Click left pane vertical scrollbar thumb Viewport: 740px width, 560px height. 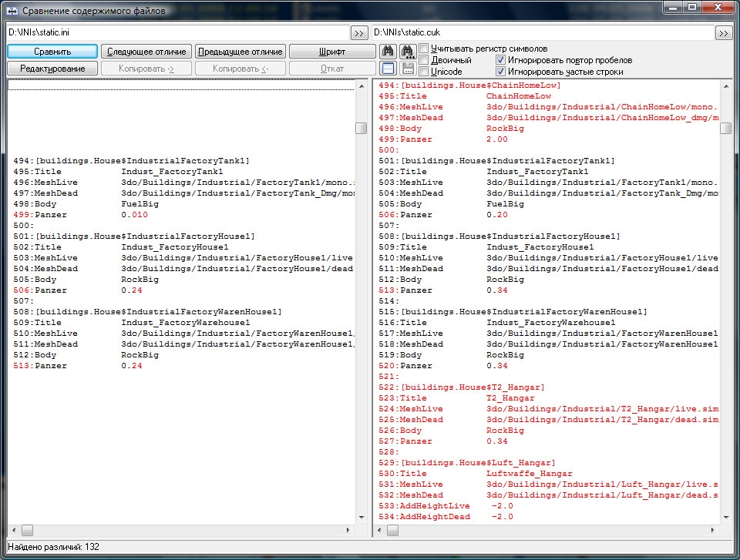[x=361, y=128]
